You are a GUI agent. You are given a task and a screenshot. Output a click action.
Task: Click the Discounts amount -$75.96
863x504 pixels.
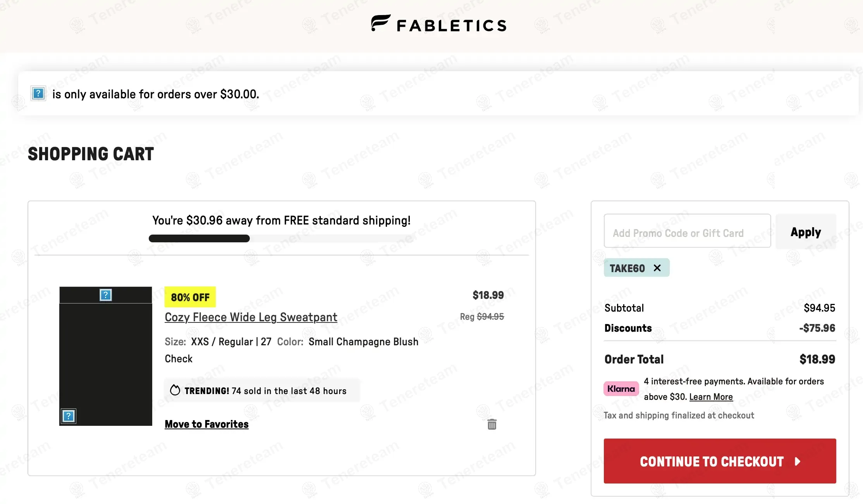coord(817,328)
